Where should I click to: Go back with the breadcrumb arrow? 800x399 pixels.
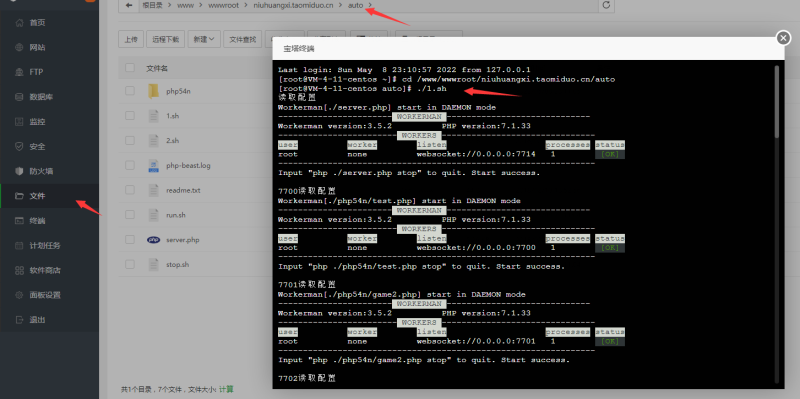(x=129, y=5)
